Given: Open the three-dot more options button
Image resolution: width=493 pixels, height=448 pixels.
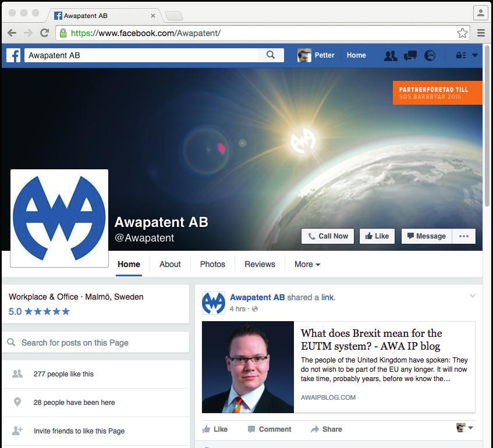Looking at the screenshot, I should click(x=464, y=236).
